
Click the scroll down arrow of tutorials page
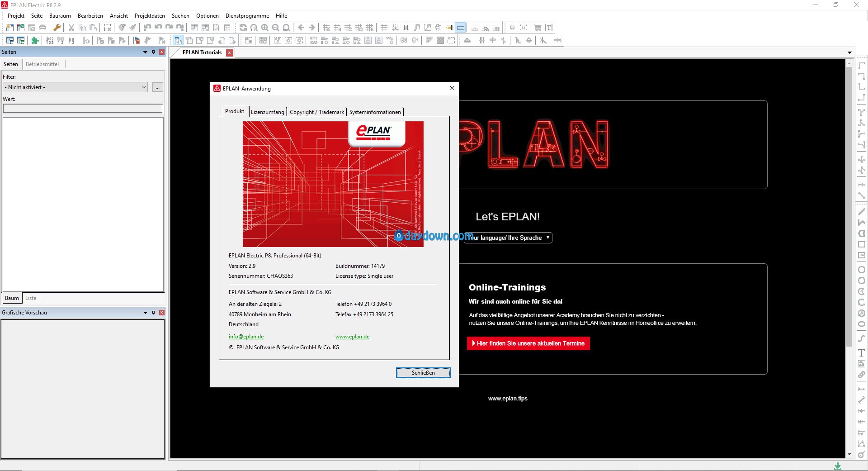click(x=849, y=454)
